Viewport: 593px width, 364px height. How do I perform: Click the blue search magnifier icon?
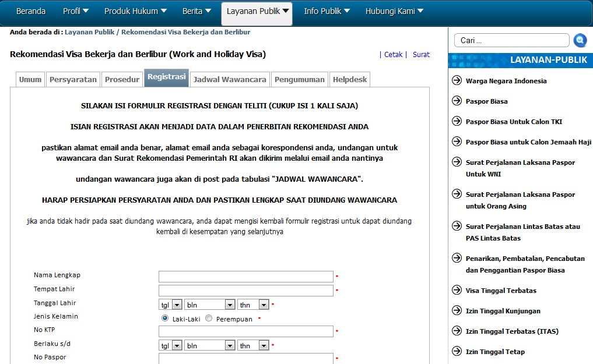coord(580,40)
